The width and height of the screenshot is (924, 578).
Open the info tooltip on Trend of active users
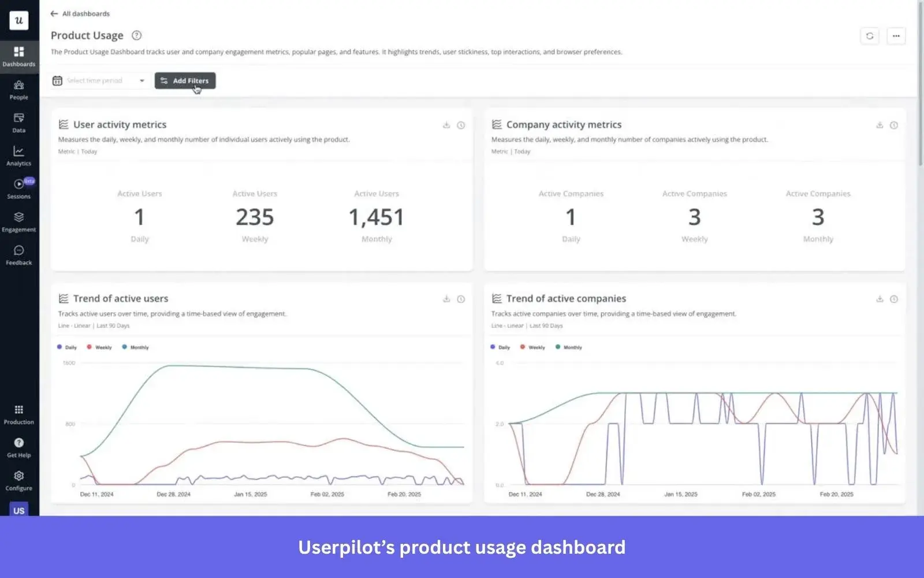(x=460, y=299)
